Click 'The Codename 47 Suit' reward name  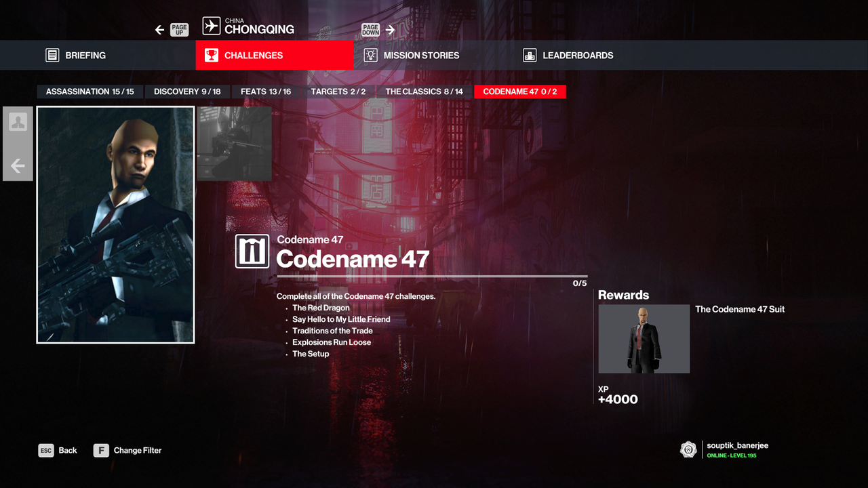click(x=740, y=309)
